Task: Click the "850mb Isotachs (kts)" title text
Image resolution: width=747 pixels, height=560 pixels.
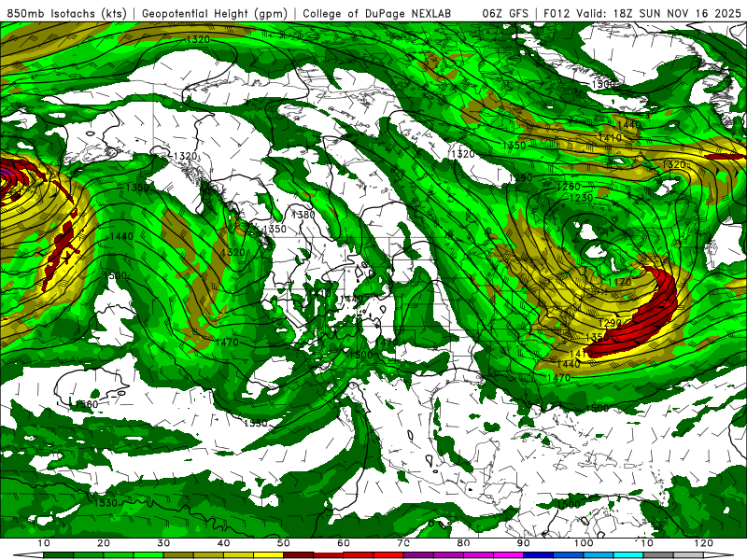Action: coord(67,13)
